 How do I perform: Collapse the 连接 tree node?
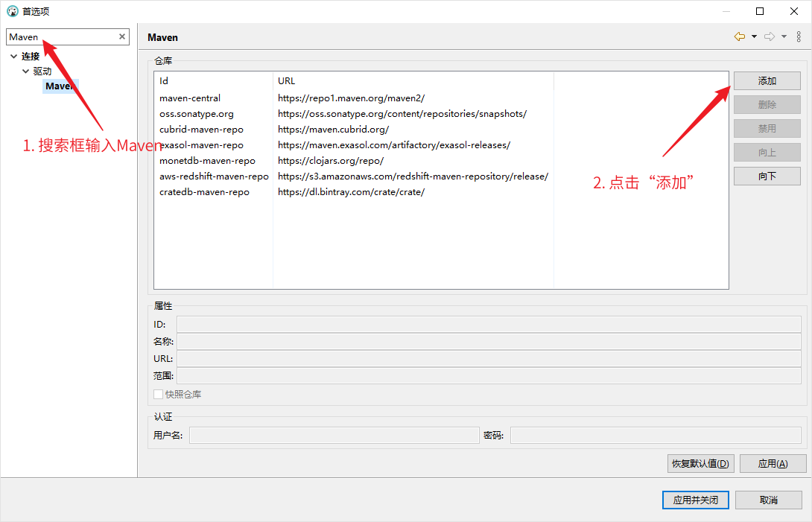[14, 57]
